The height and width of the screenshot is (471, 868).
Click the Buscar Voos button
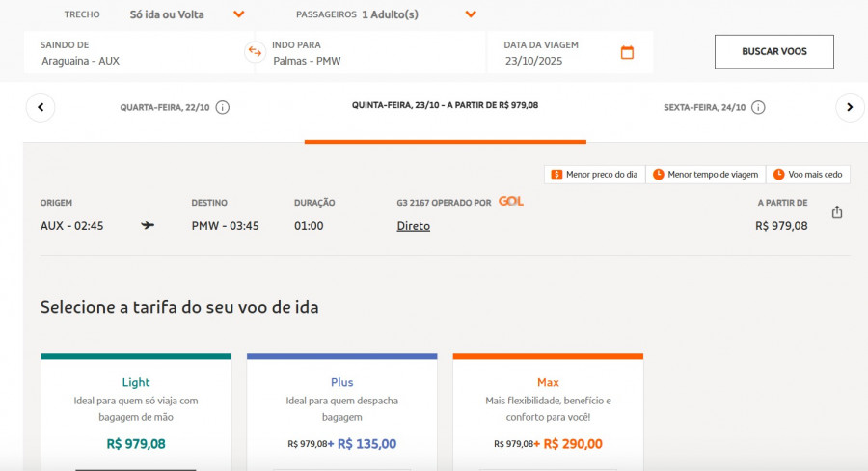coord(773,51)
